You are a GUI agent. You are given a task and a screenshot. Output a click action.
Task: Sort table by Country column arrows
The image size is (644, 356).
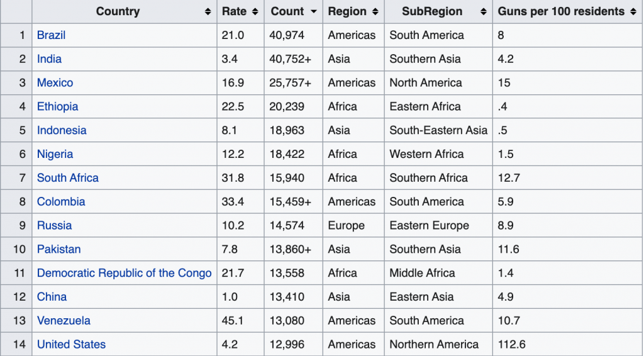pyautogui.click(x=208, y=12)
